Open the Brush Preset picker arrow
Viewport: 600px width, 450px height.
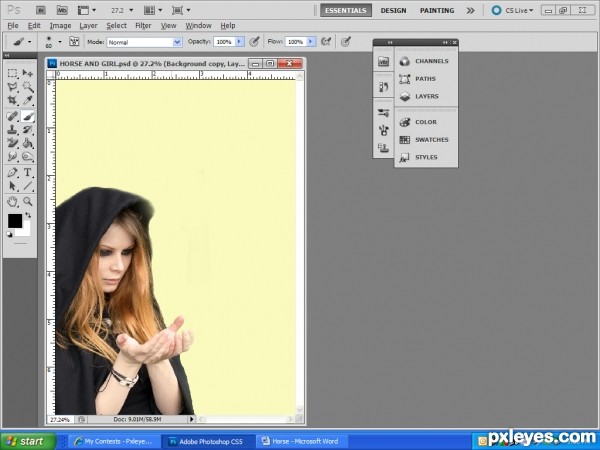[x=60, y=41]
